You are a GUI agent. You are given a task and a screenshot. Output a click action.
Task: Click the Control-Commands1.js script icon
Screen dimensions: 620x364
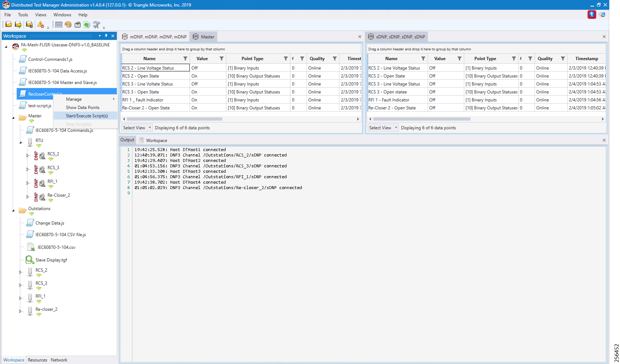(23, 59)
